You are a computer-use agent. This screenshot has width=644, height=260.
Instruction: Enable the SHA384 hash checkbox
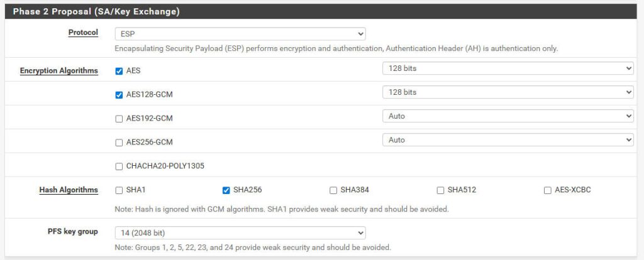(x=333, y=190)
